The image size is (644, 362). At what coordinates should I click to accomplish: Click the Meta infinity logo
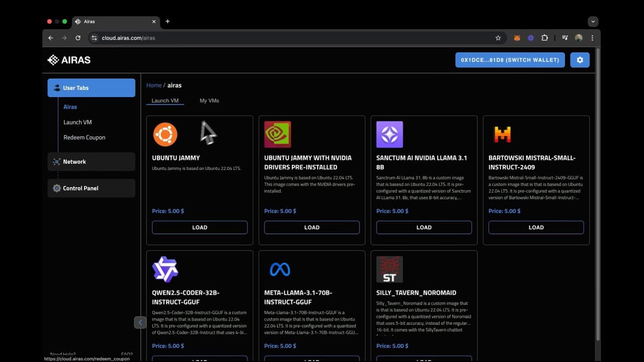click(x=280, y=269)
